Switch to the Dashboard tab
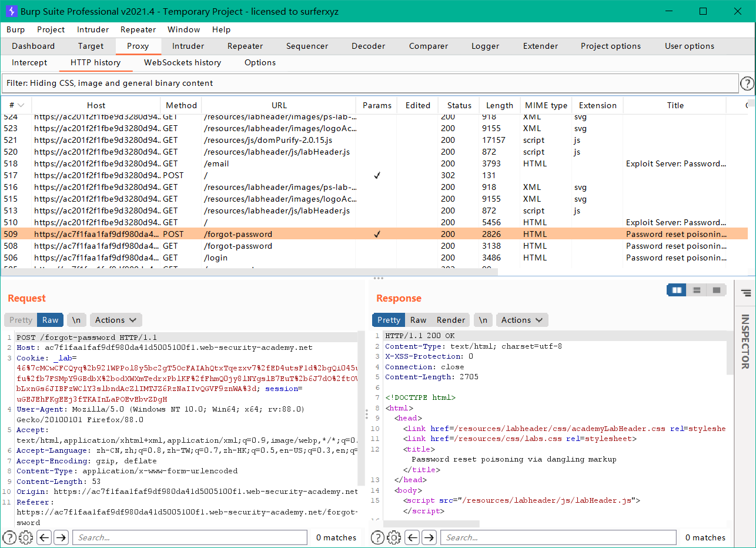 coord(34,46)
